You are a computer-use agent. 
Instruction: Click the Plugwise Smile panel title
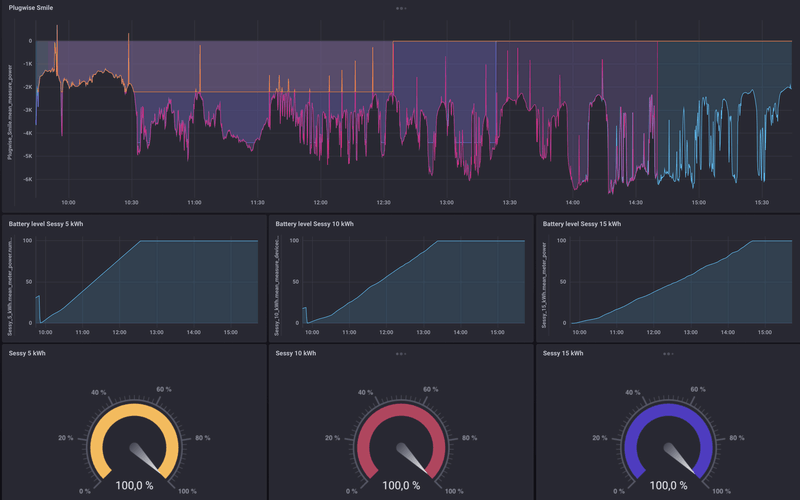(x=31, y=8)
